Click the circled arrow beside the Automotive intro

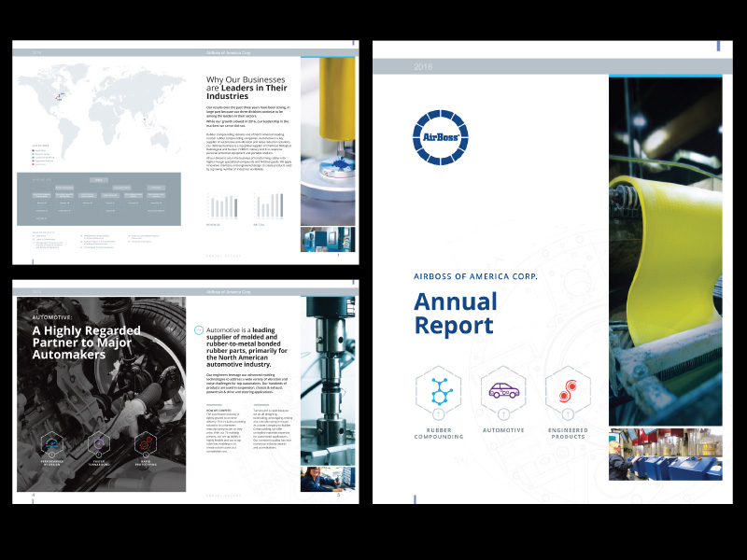[199, 330]
